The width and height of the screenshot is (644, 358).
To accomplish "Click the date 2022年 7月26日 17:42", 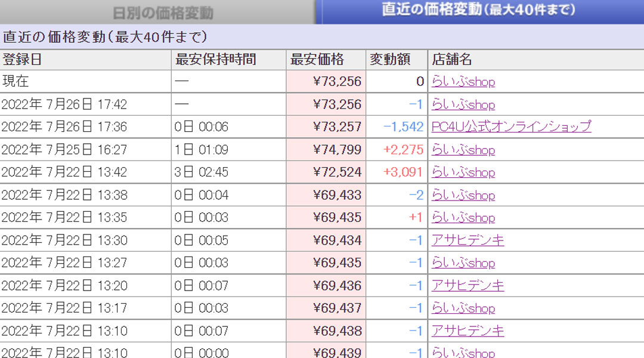I will pyautogui.click(x=64, y=104).
